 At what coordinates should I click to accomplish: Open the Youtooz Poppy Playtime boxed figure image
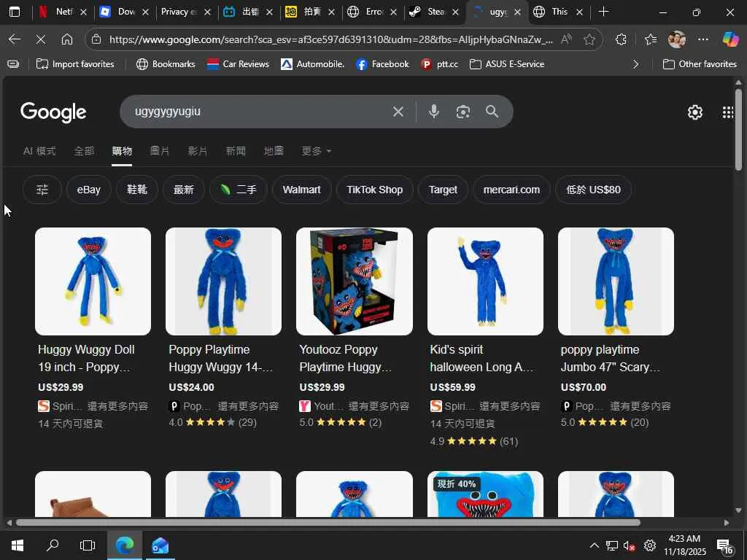coord(355,281)
